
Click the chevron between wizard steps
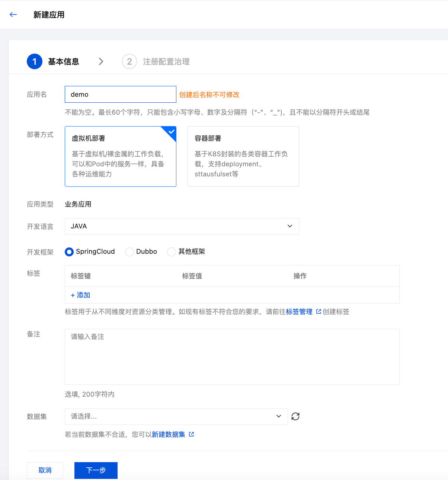[x=101, y=61]
